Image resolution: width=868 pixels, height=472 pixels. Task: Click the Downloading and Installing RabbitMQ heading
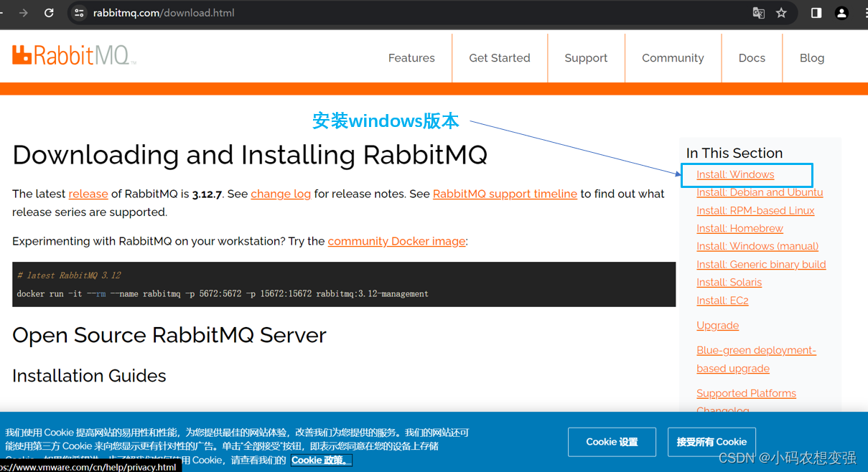click(250, 155)
